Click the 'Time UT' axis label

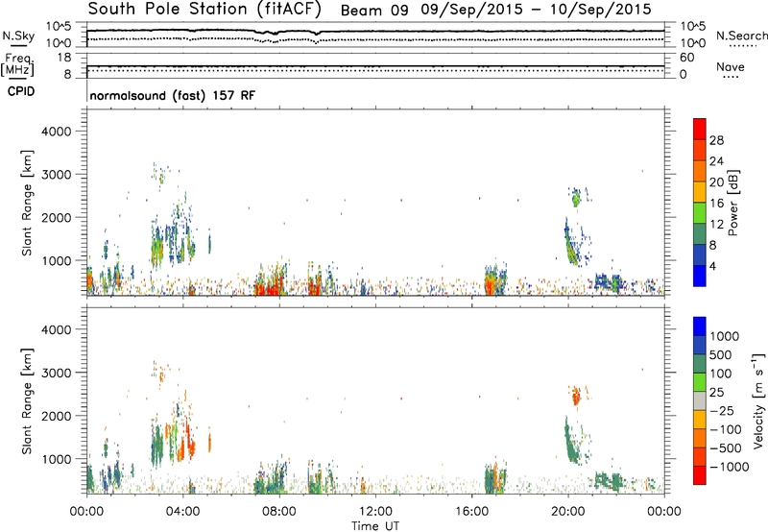(375, 526)
